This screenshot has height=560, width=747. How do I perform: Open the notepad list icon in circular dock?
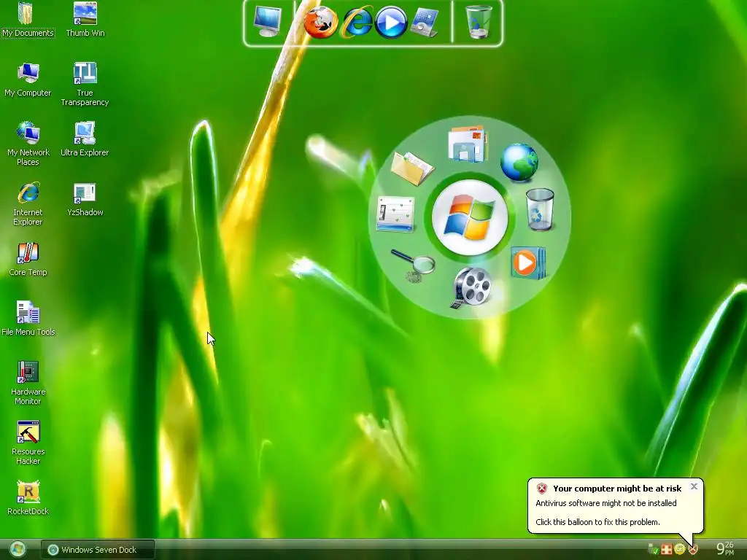click(x=395, y=214)
